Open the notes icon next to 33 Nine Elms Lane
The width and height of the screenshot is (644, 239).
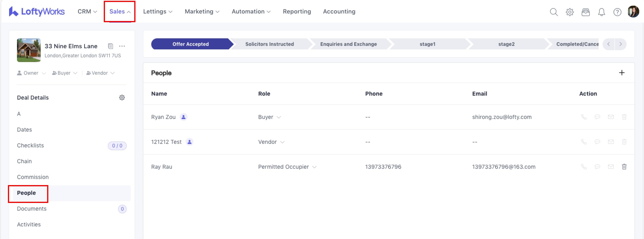[x=111, y=46]
